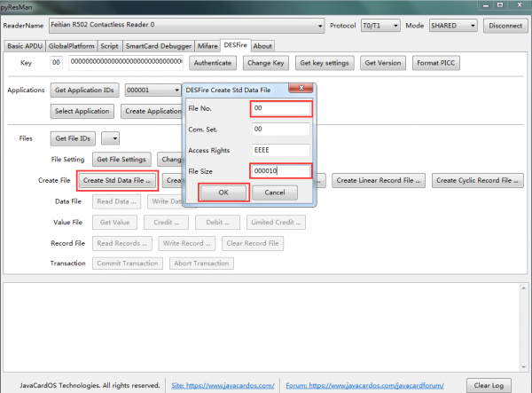Cancel the Create Std Data File dialog
Image resolution: width=532 pixels, height=393 pixels.
275,193
